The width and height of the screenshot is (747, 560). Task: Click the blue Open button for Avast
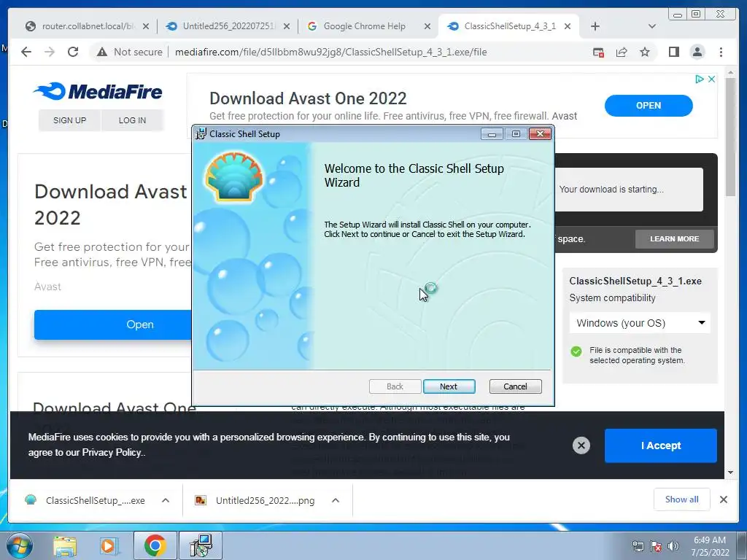[113, 324]
